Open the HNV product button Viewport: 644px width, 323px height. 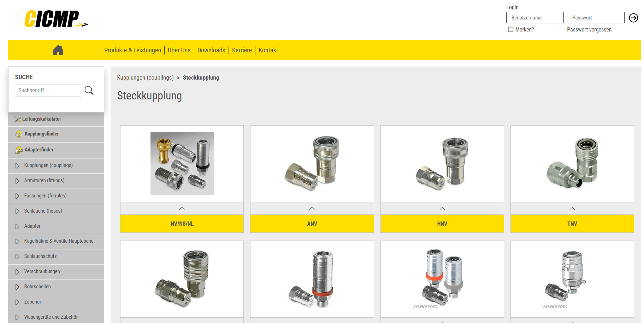point(442,224)
